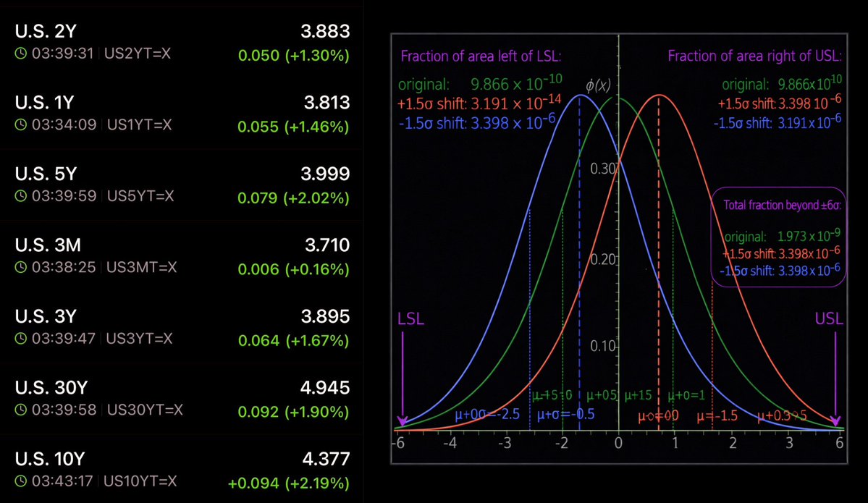Viewport: 868px width, 503px height.
Task: Click the blue '-1.5σ shift: 3.398 × 10⁻⁶' left line
Action: 477,121
